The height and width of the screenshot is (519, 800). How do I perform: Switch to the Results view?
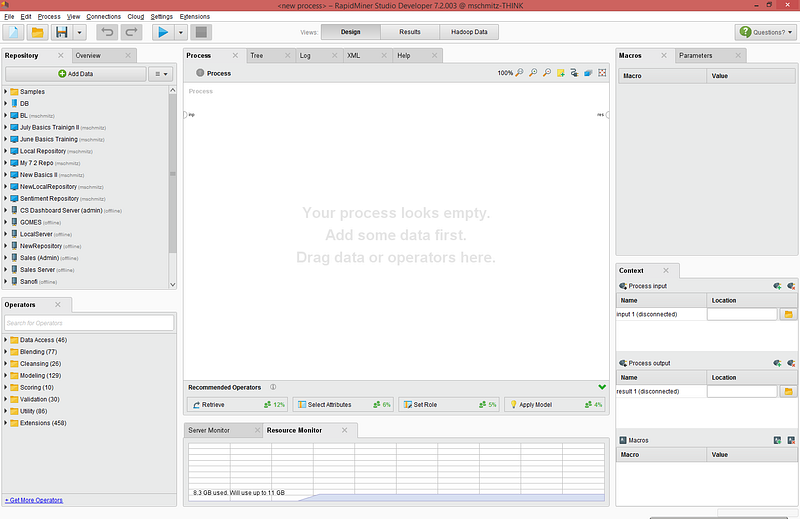tap(410, 32)
